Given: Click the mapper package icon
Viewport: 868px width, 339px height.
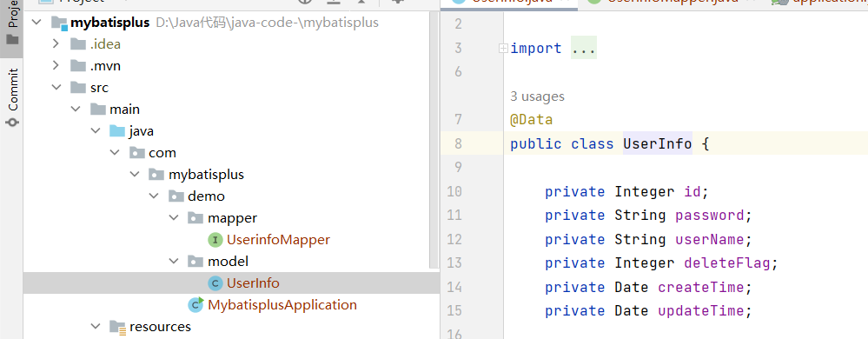Looking at the screenshot, I should (195, 217).
